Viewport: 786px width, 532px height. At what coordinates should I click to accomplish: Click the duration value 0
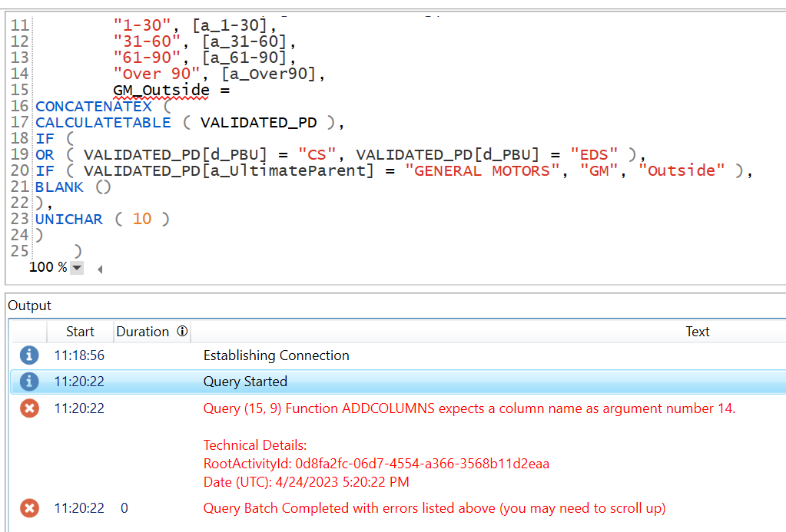124,508
